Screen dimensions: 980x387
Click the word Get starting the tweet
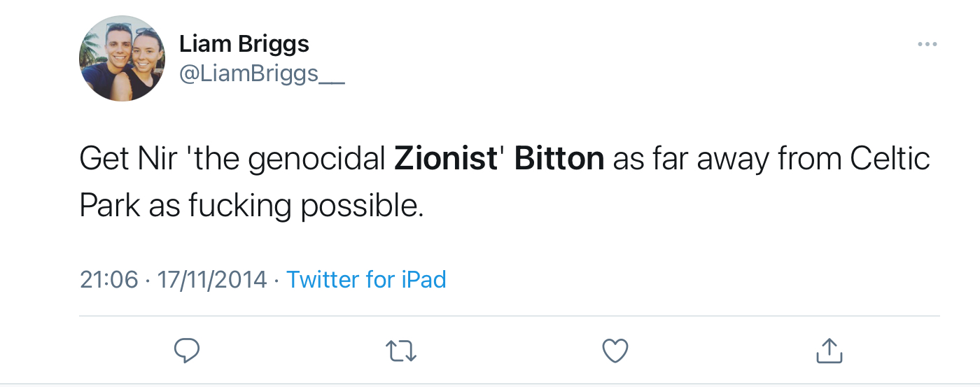(104, 159)
